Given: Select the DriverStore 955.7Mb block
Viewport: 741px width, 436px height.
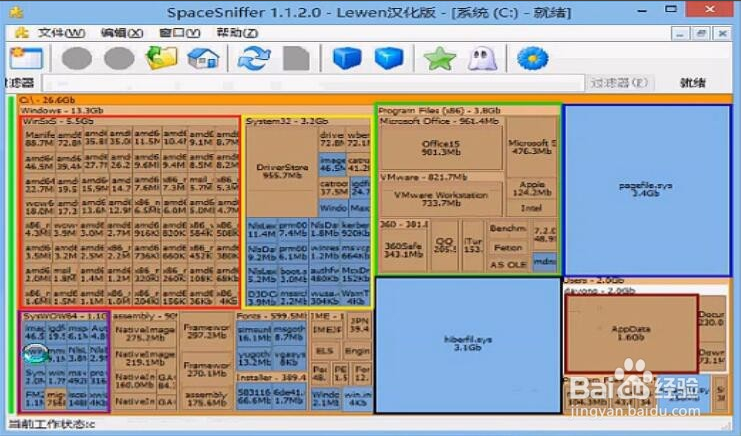Looking at the screenshot, I should pos(282,171).
